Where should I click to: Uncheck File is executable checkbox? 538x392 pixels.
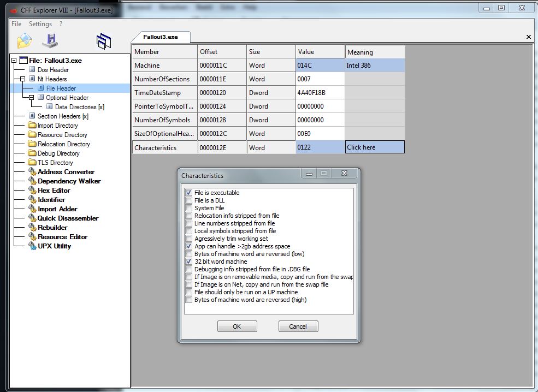pyautogui.click(x=189, y=192)
